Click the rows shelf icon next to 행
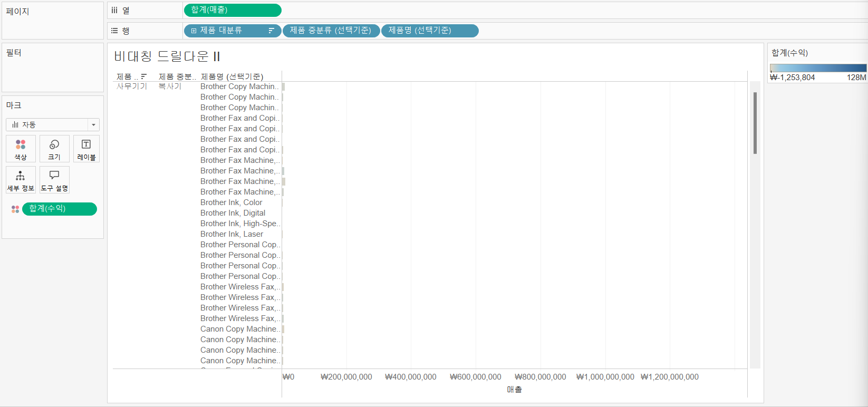This screenshot has width=868, height=407. click(x=114, y=31)
